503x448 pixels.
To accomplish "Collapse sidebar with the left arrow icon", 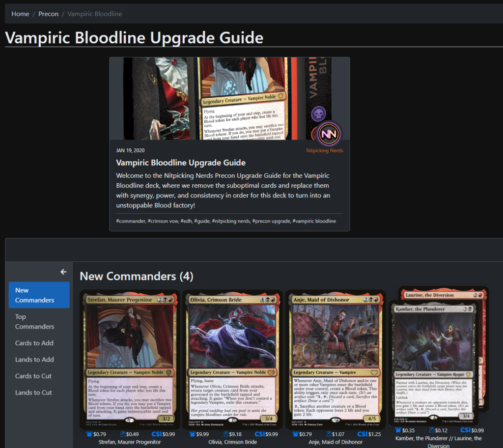I will pyautogui.click(x=63, y=272).
